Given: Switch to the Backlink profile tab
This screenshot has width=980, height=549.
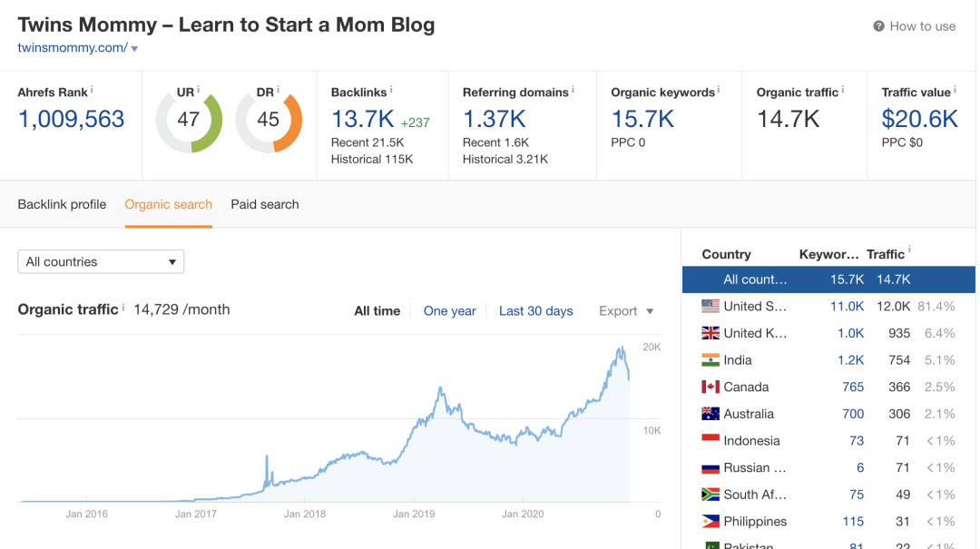Looking at the screenshot, I should [x=62, y=204].
